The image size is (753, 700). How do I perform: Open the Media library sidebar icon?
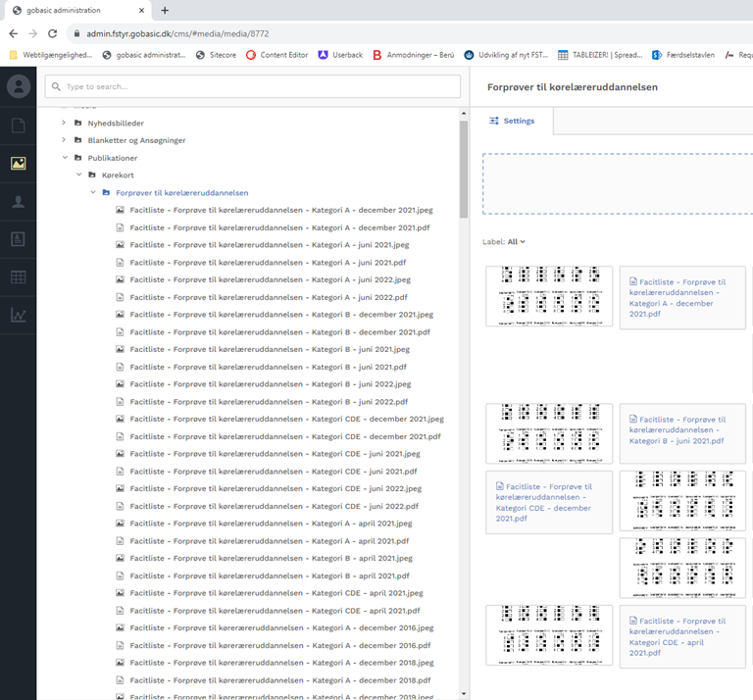pos(18,164)
